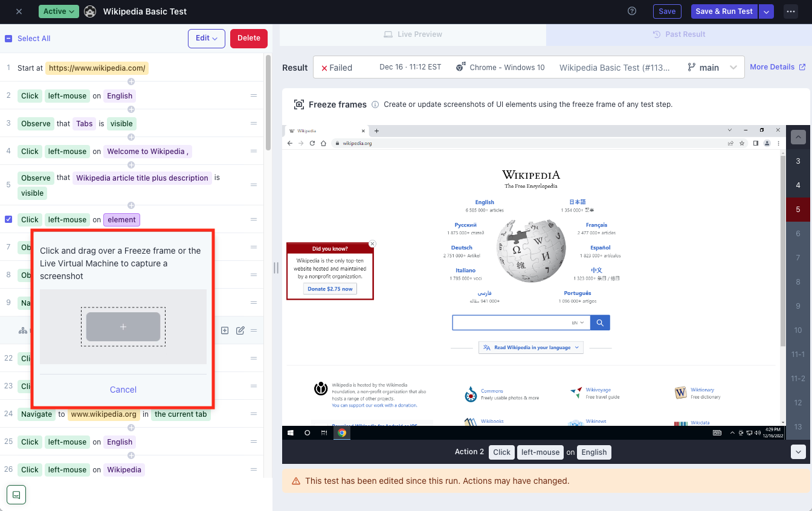
Task: Click the purple element tag in checked step
Action: tap(122, 220)
